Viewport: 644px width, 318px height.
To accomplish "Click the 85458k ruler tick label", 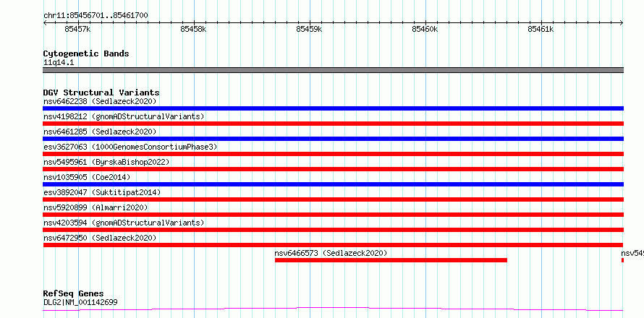I will (x=193, y=29).
